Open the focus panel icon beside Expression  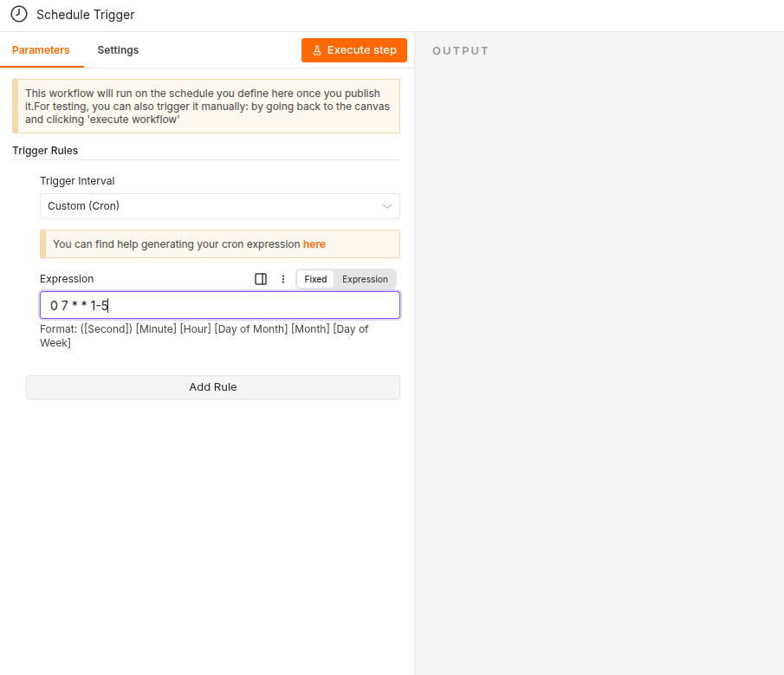[261, 279]
